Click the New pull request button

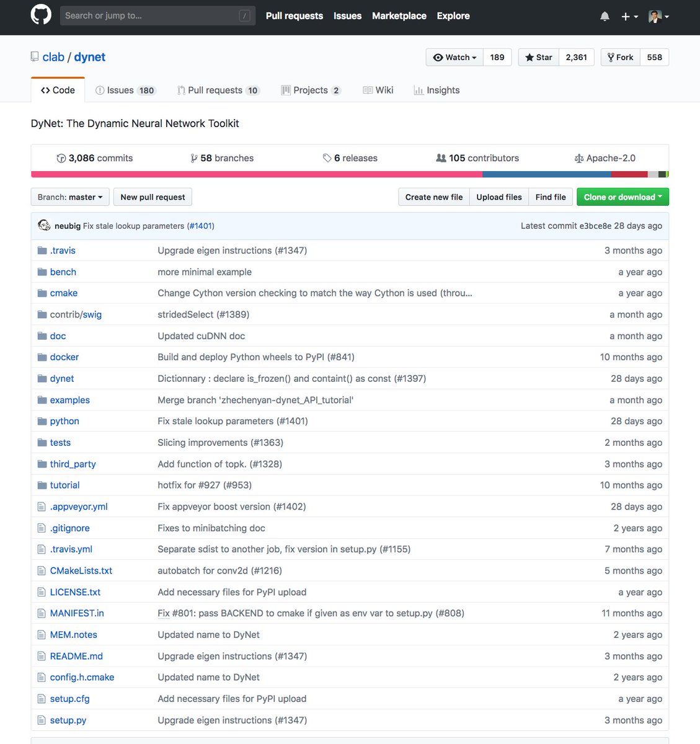click(153, 197)
